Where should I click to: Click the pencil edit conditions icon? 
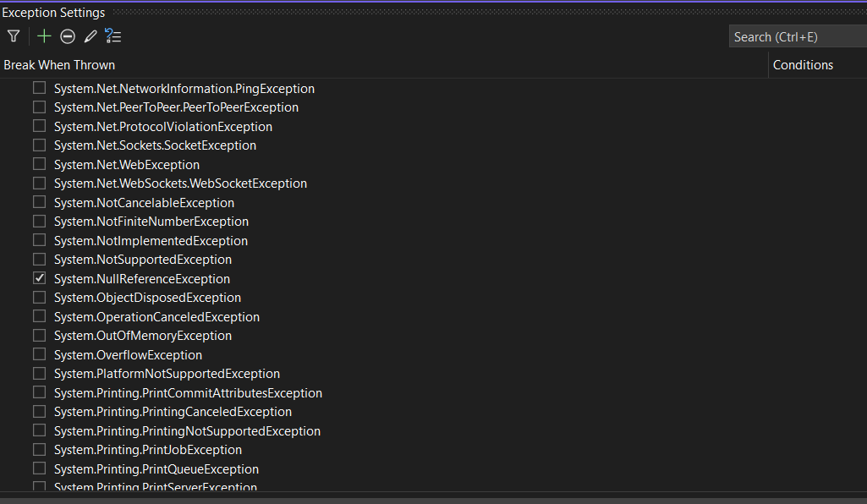pyautogui.click(x=91, y=36)
